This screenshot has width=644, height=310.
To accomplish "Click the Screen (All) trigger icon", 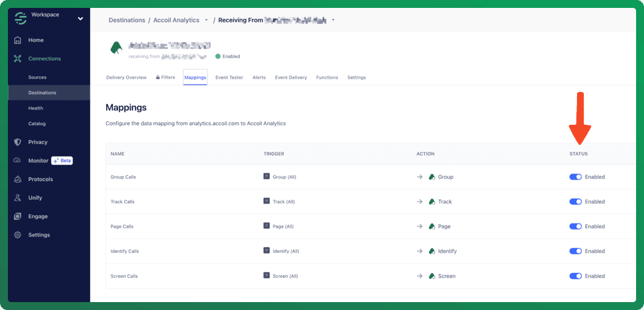I will [267, 275].
